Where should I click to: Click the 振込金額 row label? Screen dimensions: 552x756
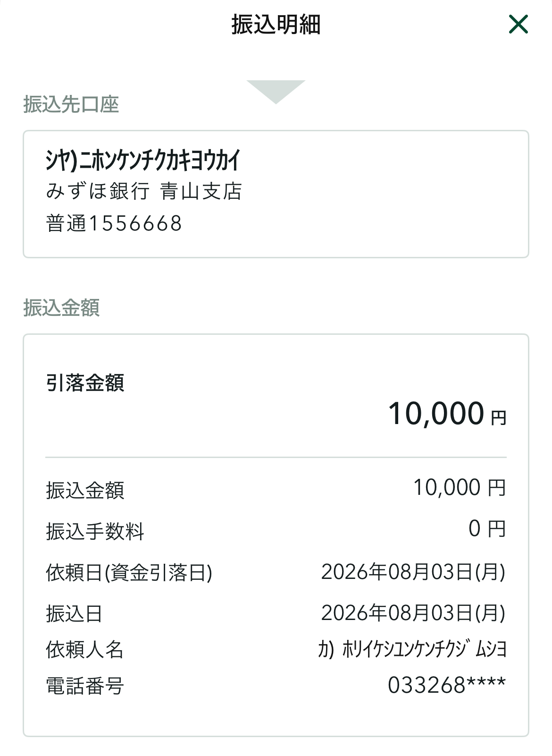coord(85,491)
